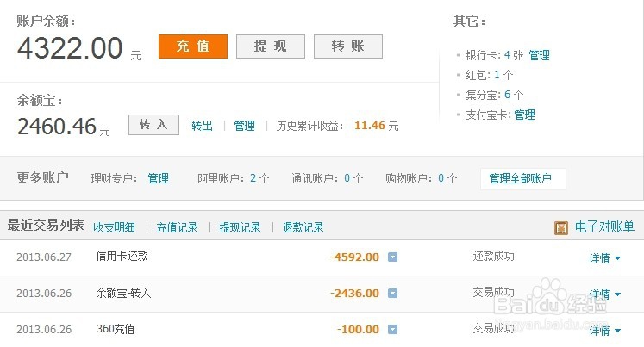Click the amount -100.00
Image resolution: width=644 pixels, height=347 pixels.
pyautogui.click(x=358, y=330)
